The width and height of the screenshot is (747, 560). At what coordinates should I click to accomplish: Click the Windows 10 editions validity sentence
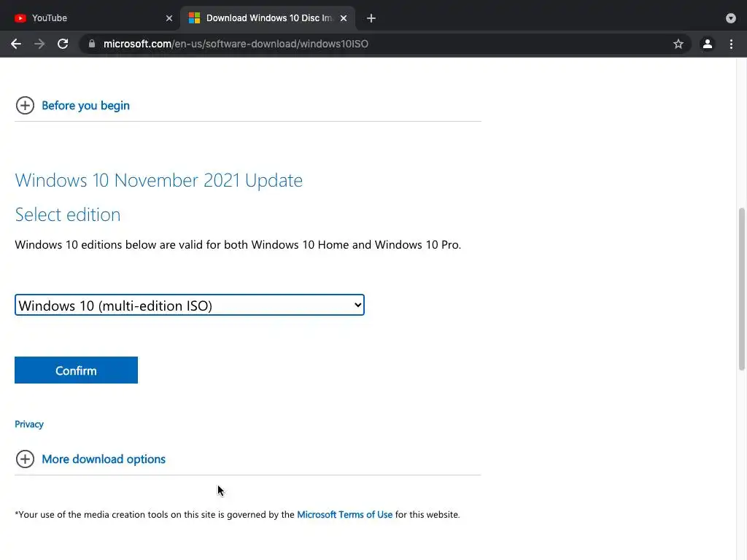point(238,245)
